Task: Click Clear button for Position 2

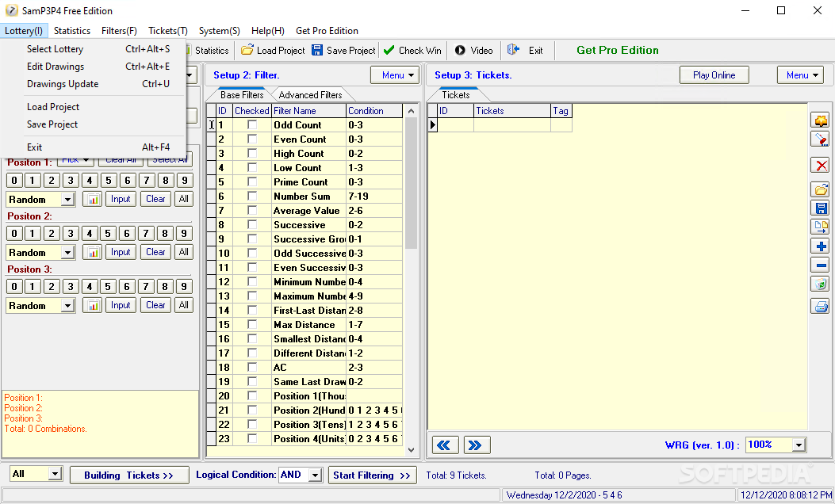Action: [x=155, y=252]
